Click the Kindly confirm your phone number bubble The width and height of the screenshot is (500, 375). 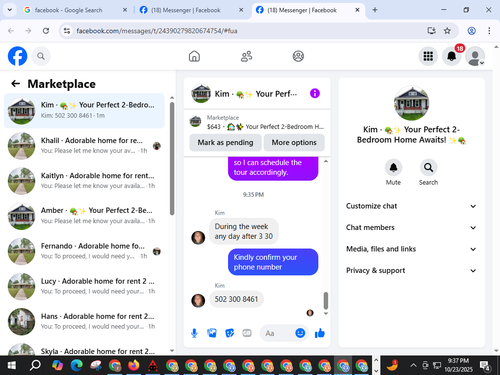273,262
